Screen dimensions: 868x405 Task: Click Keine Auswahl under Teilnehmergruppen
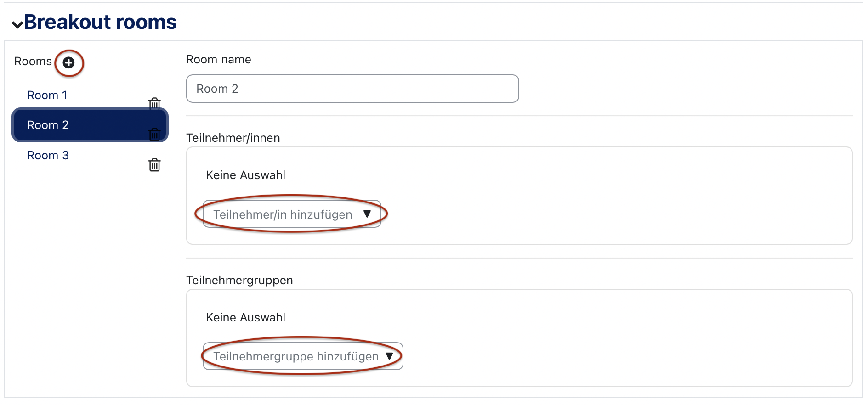[x=245, y=318]
